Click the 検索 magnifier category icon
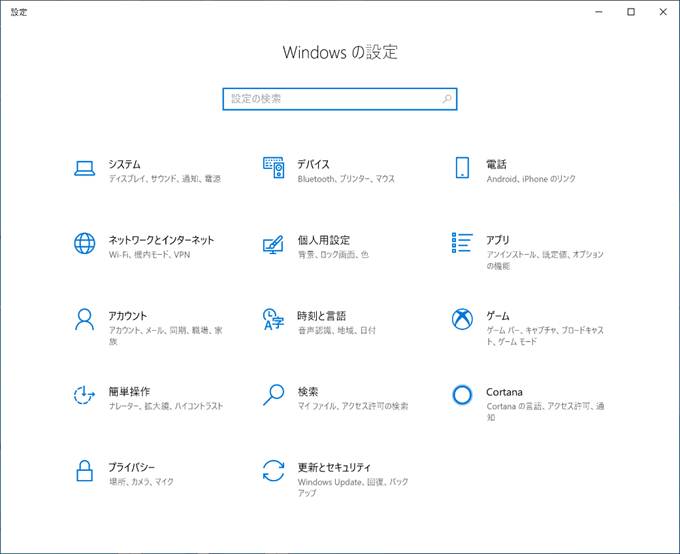Screen dimensions: 680x554 click(x=273, y=395)
